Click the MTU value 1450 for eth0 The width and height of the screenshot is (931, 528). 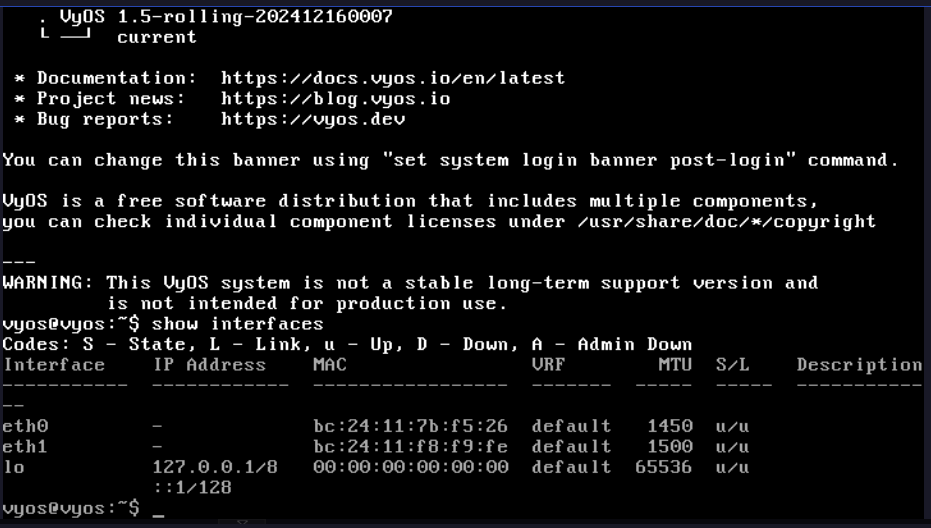click(669, 427)
